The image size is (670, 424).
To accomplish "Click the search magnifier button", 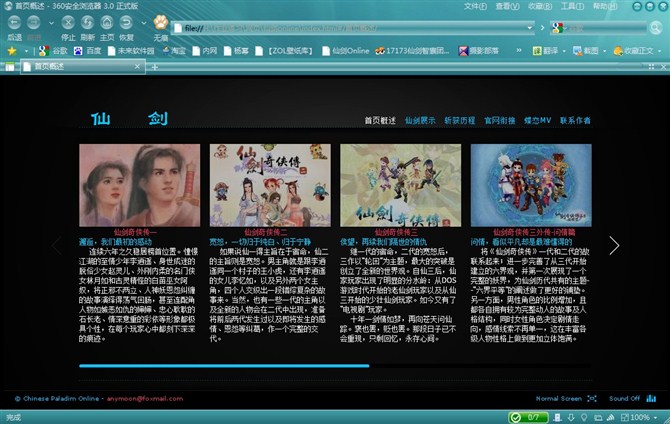I will [x=655, y=28].
